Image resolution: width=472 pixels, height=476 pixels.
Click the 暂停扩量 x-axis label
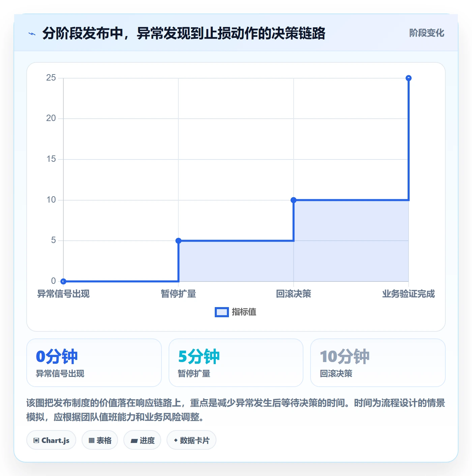coord(178,294)
